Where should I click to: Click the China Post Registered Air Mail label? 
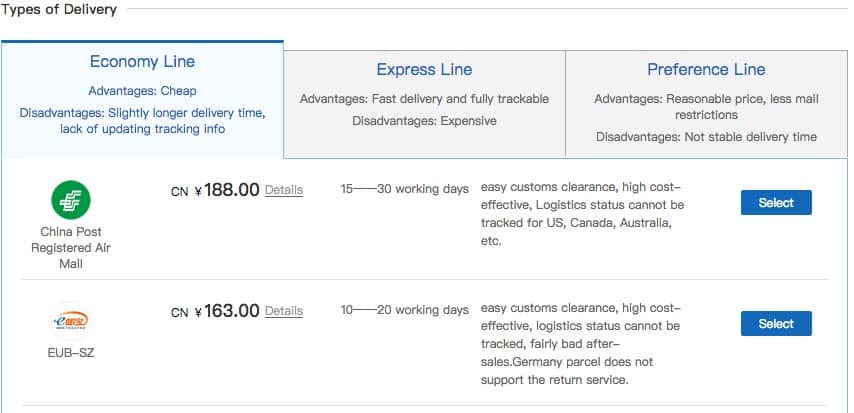coord(71,248)
